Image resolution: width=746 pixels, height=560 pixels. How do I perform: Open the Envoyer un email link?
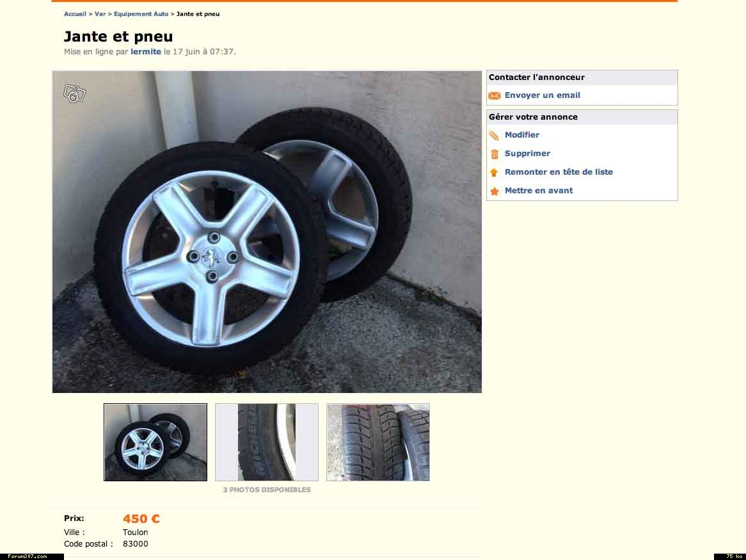(542, 95)
